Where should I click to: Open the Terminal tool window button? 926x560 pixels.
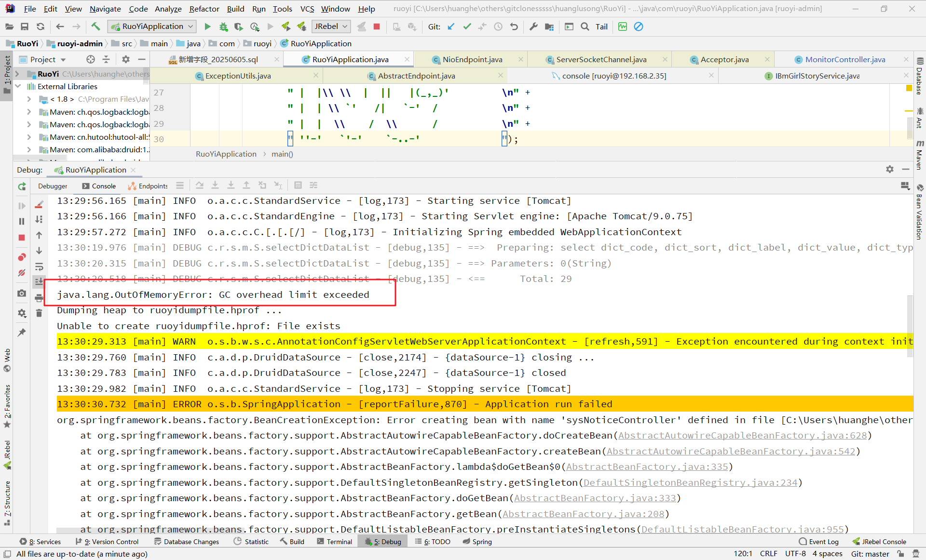[x=334, y=542]
